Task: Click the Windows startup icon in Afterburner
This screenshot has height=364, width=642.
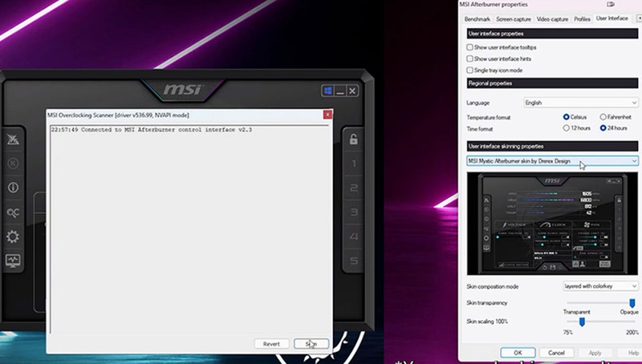Action: pyautogui.click(x=328, y=91)
